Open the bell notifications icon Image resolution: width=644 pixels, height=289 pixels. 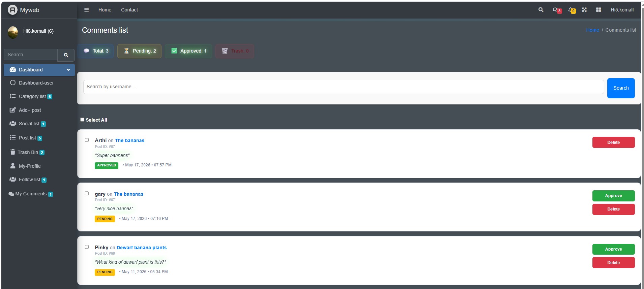572,10
